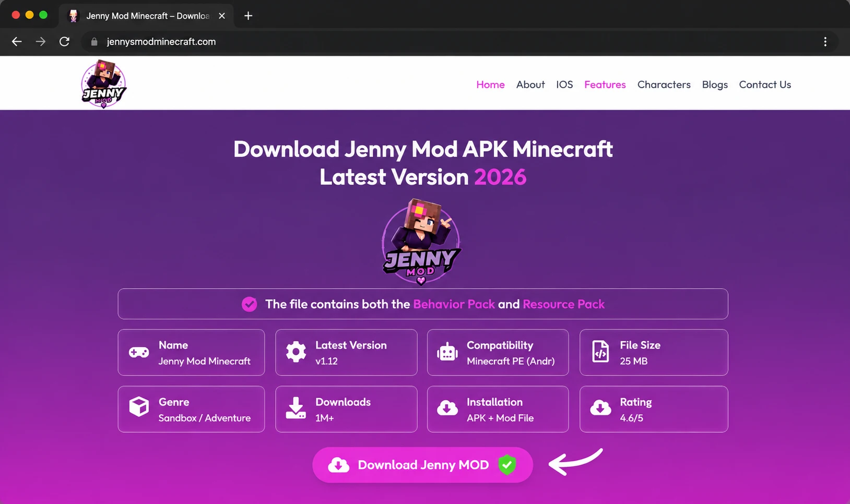850x504 pixels.
Task: Click the cloud icon on download button
Action: pos(338,465)
